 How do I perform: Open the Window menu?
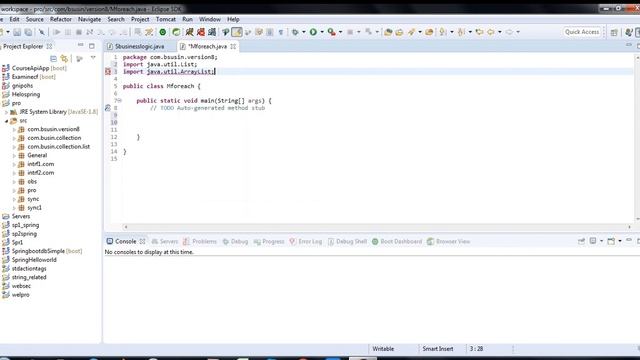coord(210,19)
